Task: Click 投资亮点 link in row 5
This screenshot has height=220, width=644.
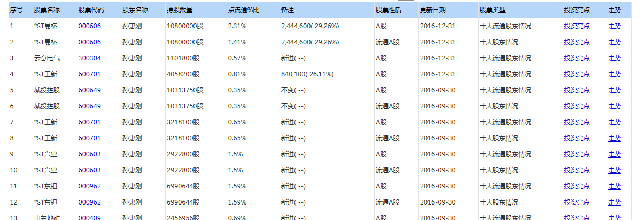Action: click(577, 90)
